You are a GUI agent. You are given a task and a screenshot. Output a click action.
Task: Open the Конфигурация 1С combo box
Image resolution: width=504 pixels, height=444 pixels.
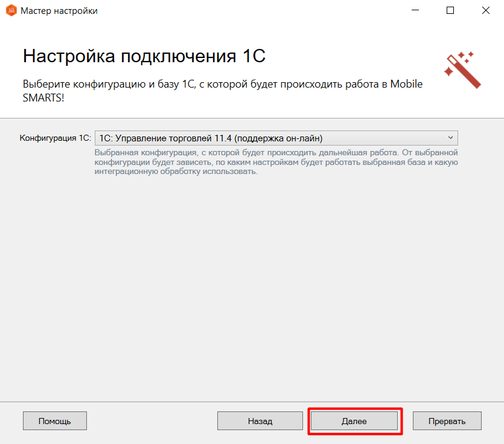click(x=276, y=138)
